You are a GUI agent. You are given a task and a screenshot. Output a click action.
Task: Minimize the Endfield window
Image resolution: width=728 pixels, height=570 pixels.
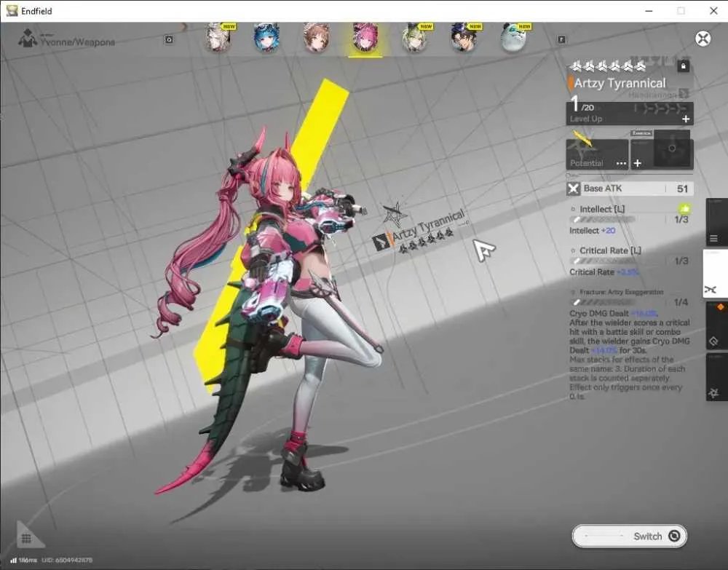click(649, 11)
